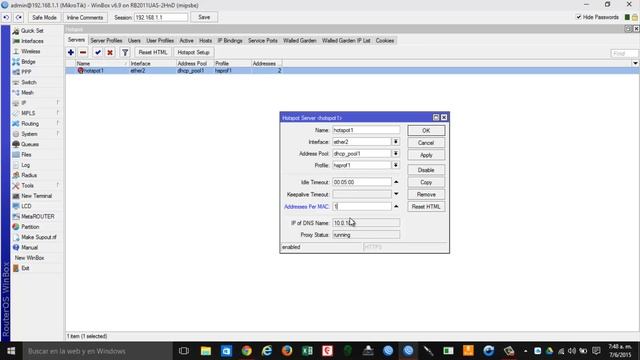This screenshot has height=360, width=640.
Task: Open Chrome from the taskbar
Action: tap(247, 351)
